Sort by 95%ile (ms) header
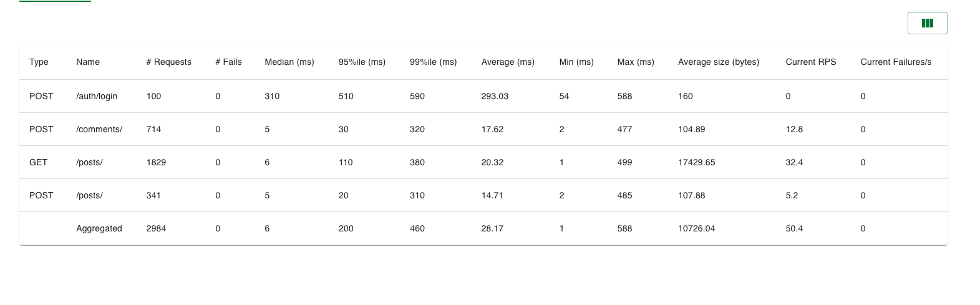 [362, 62]
